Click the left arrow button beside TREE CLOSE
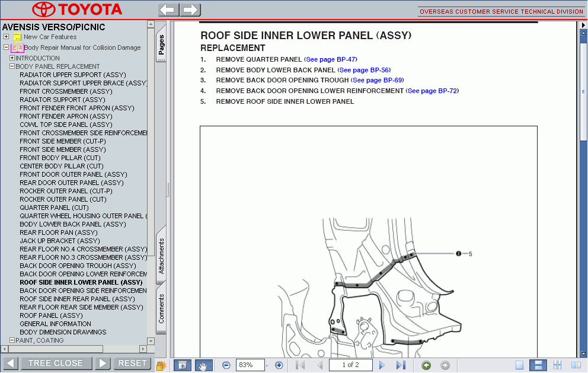Viewport: 588px width, 373px height. coord(11,364)
